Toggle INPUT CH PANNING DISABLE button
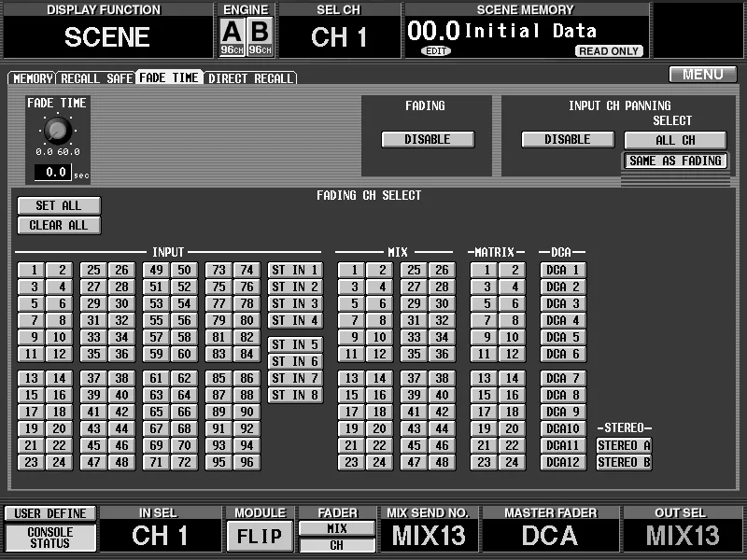The height and width of the screenshot is (560, 747). click(568, 139)
